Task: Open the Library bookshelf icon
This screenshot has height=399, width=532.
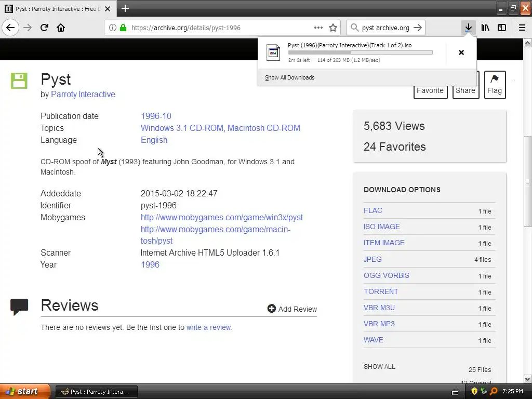Action: pyautogui.click(x=485, y=28)
